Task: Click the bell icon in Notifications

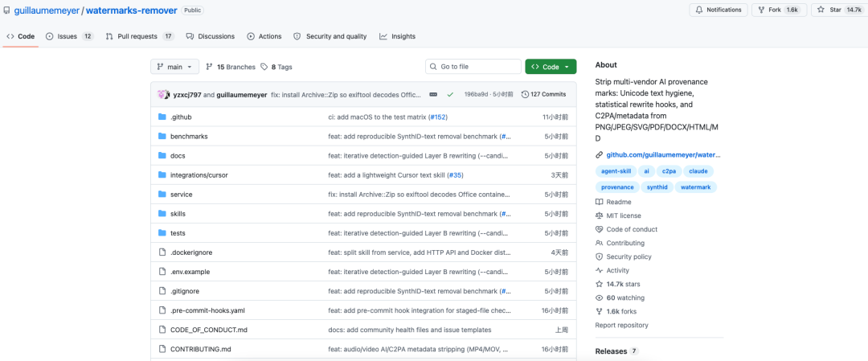Action: tap(699, 10)
